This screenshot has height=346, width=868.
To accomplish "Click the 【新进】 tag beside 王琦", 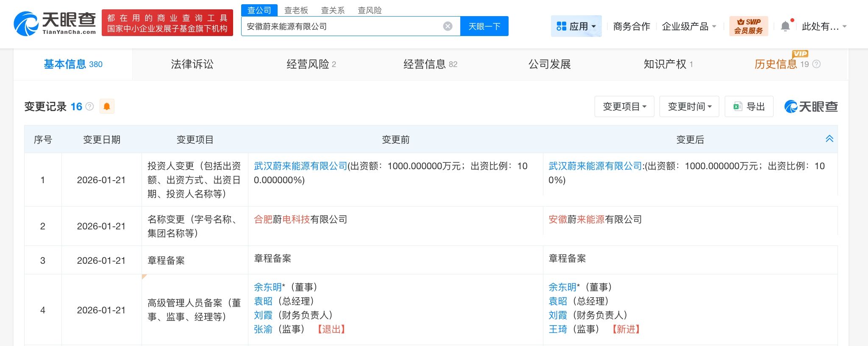I will (626, 329).
